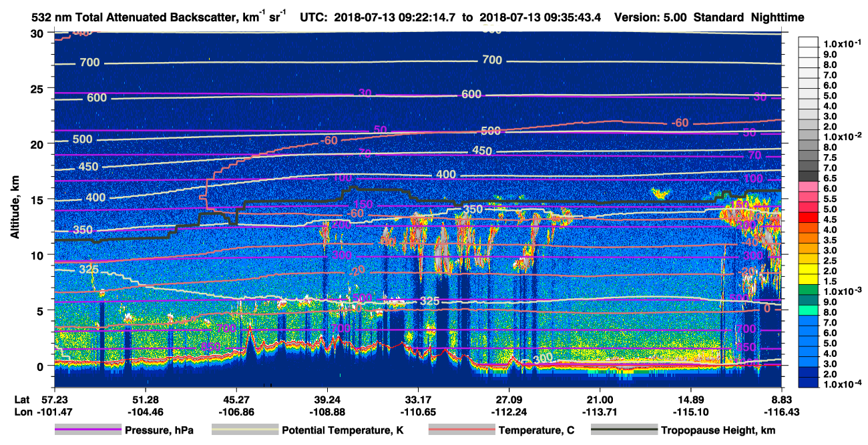Click the 'Tropopause Height, km' legend label
The width and height of the screenshot is (868, 445).
718,430
